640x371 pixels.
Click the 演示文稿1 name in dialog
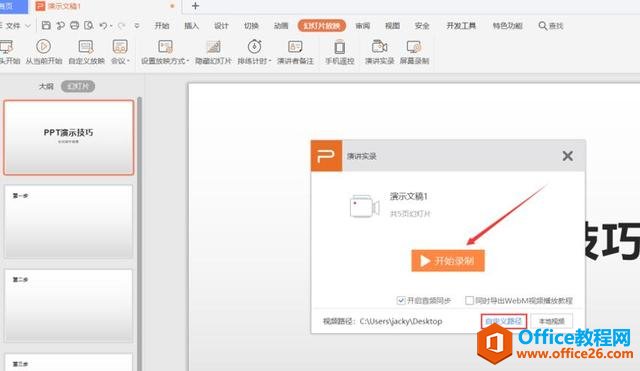click(409, 196)
